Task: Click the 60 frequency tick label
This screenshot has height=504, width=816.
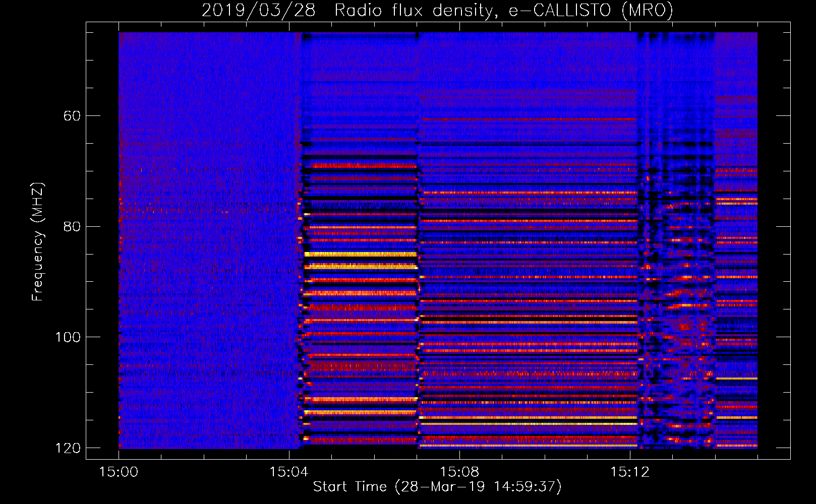Action: [x=72, y=116]
